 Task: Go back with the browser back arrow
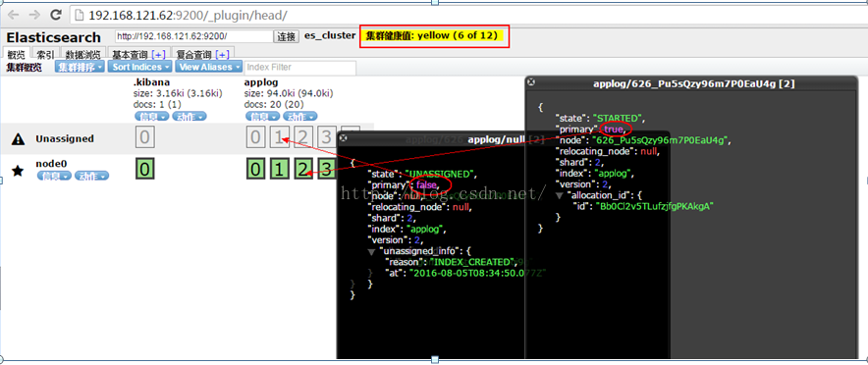(x=14, y=15)
